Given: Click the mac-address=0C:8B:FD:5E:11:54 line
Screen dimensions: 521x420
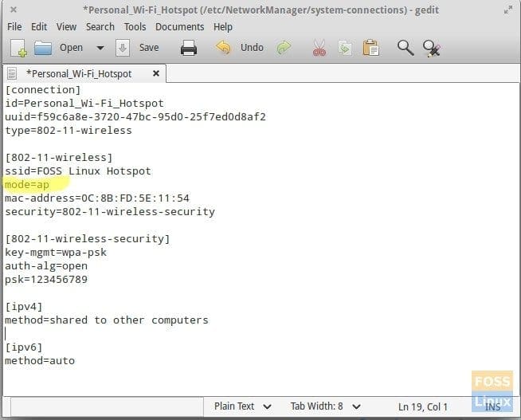Looking at the screenshot, I should point(97,198).
